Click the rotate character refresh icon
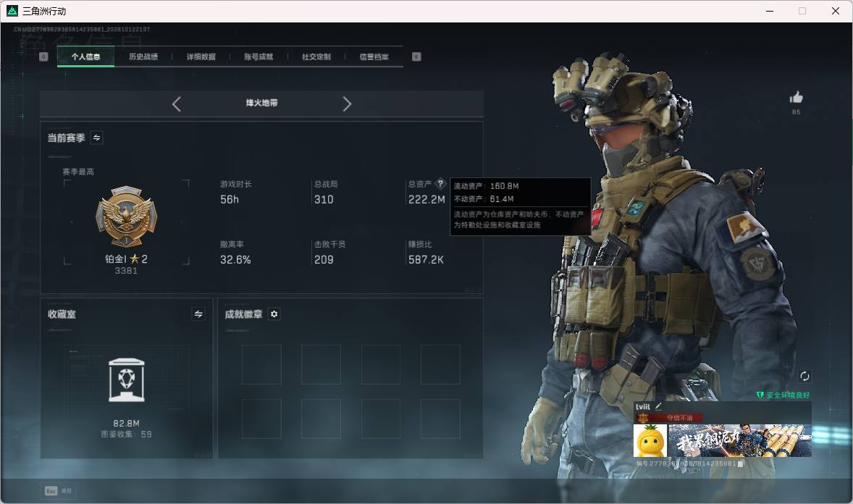853x504 pixels. (x=804, y=376)
